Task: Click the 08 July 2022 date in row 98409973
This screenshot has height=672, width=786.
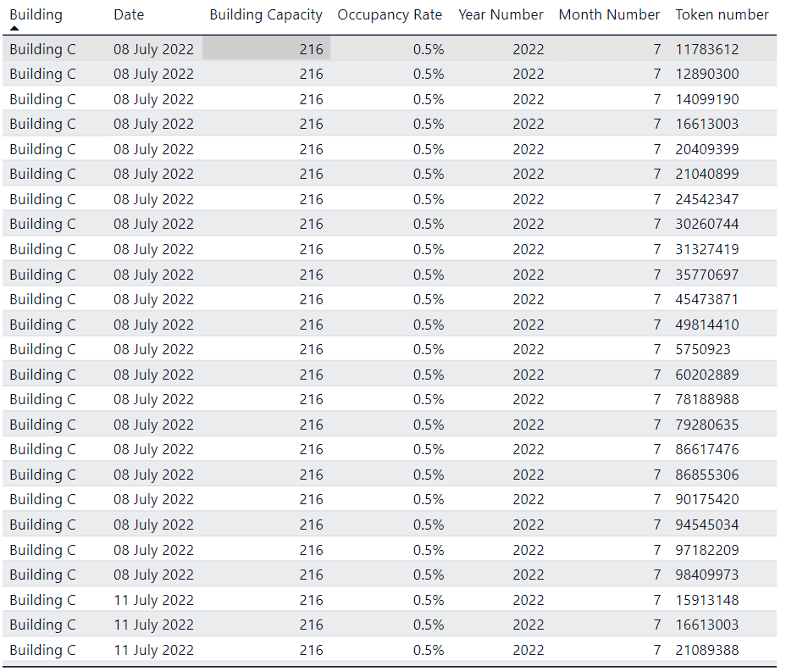Action: point(153,575)
